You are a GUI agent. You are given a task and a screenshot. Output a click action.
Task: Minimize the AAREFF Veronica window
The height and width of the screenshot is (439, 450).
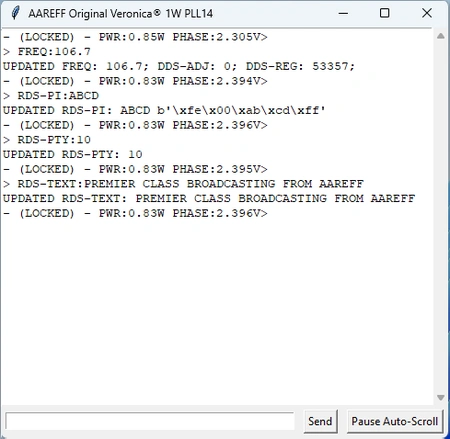(x=343, y=13)
